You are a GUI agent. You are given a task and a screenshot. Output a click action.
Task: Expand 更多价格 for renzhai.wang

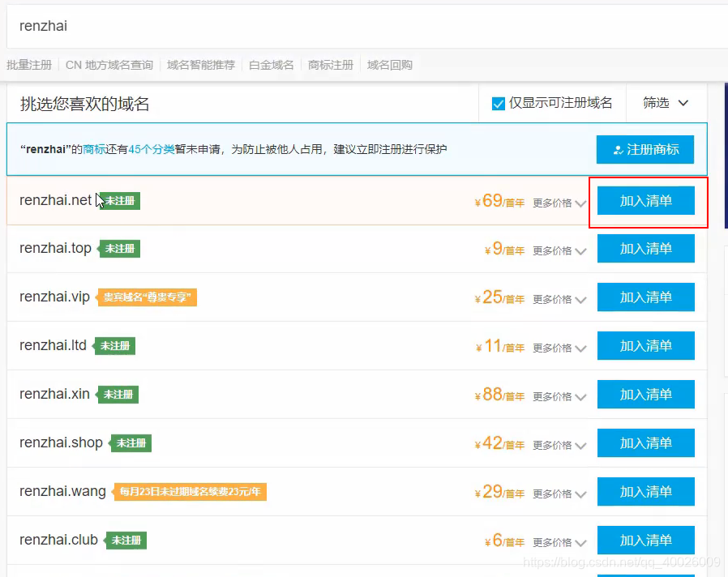[x=559, y=494]
